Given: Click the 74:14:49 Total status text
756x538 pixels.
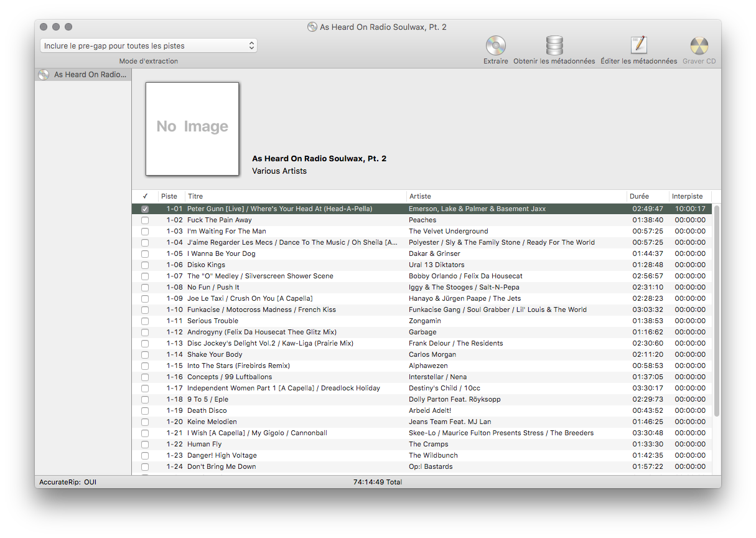Looking at the screenshot, I should coord(378,482).
